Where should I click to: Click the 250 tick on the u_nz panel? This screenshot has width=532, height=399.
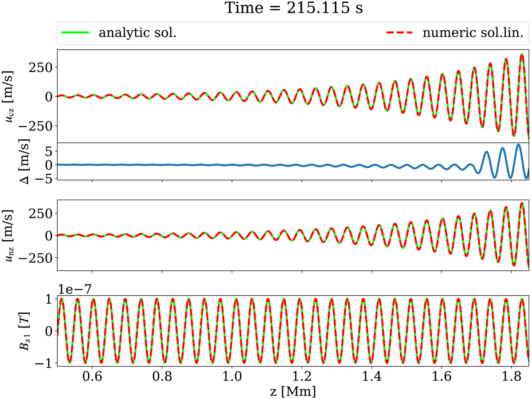(42, 213)
